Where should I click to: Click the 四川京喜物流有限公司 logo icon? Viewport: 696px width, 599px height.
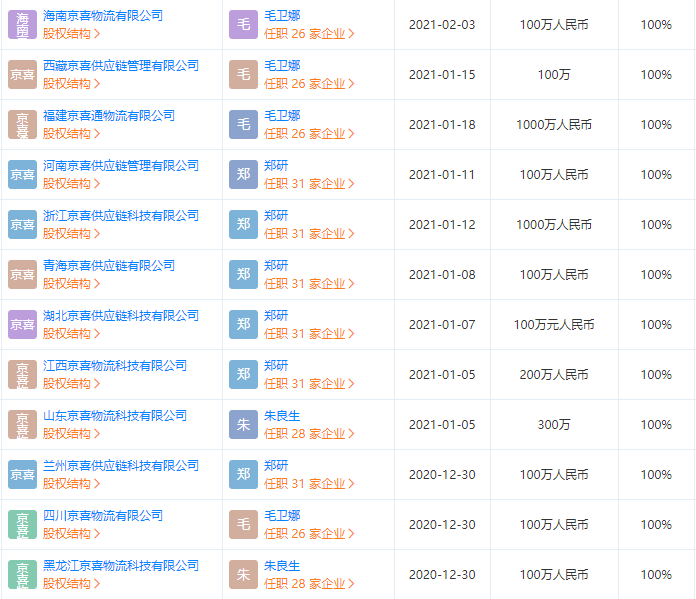pos(22,525)
